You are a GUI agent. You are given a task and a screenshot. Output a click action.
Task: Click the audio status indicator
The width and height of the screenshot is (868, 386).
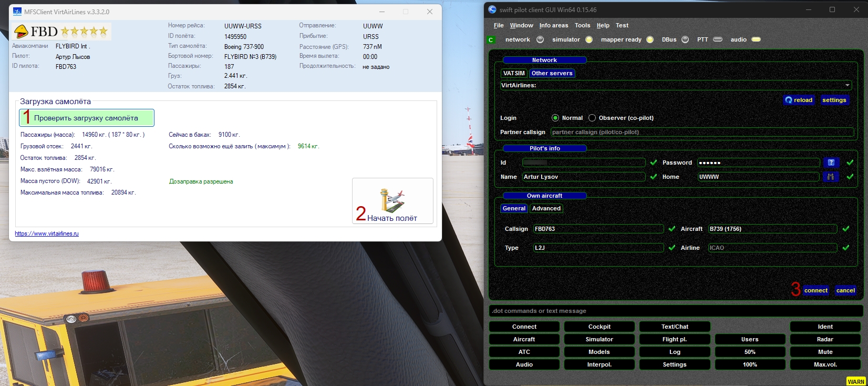(x=756, y=39)
